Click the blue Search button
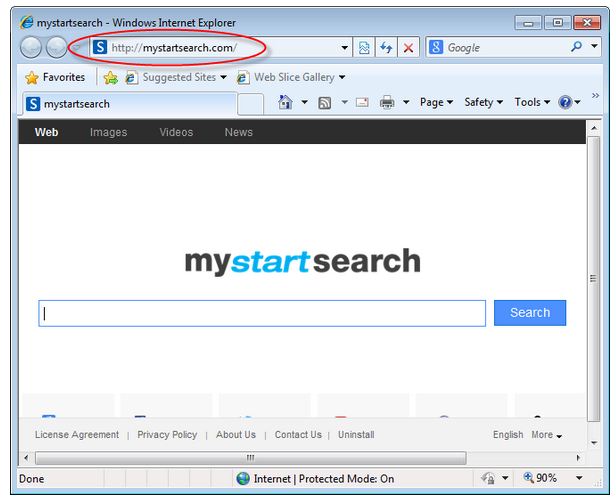The width and height of the screenshot is (616, 502). pos(530,313)
